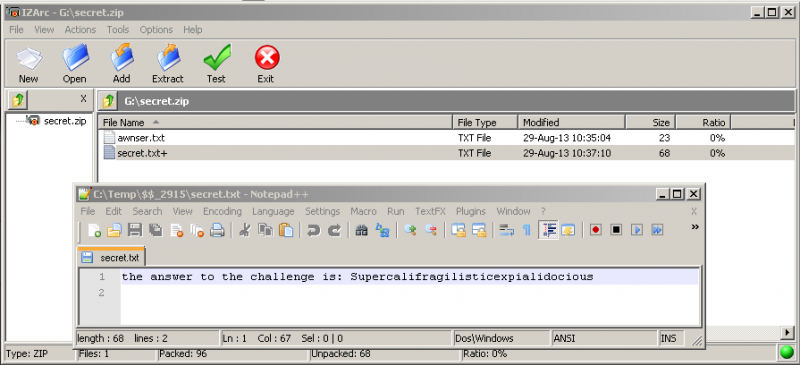This screenshot has height=365, width=800.
Task: Open the IZArc Actions menu
Action: 80,30
